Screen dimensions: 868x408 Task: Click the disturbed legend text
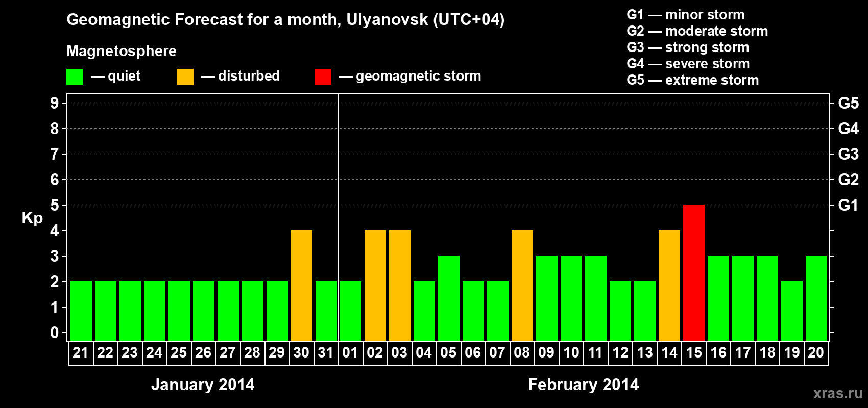click(x=249, y=76)
